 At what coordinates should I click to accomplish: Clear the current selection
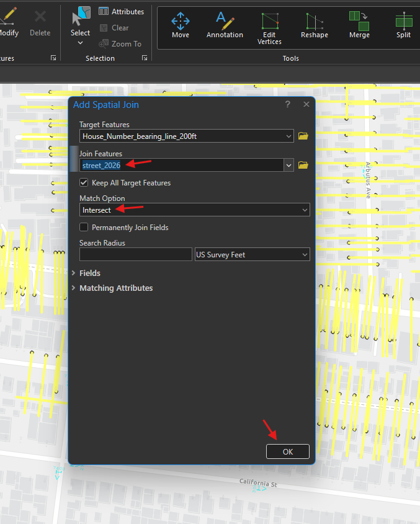pyautogui.click(x=114, y=28)
